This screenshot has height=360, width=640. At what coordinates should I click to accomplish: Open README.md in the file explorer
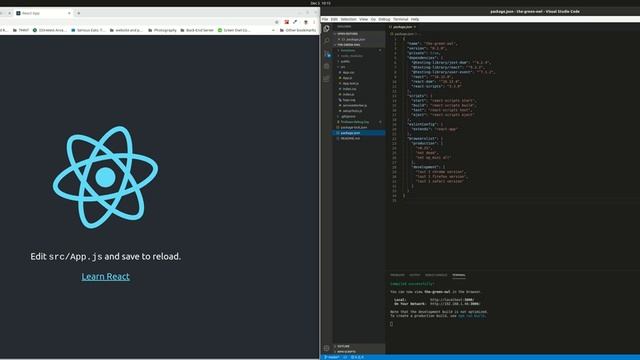tap(359, 139)
